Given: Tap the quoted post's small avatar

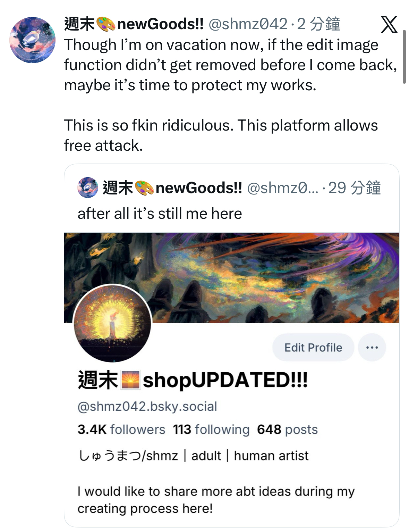Looking at the screenshot, I should 88,188.
